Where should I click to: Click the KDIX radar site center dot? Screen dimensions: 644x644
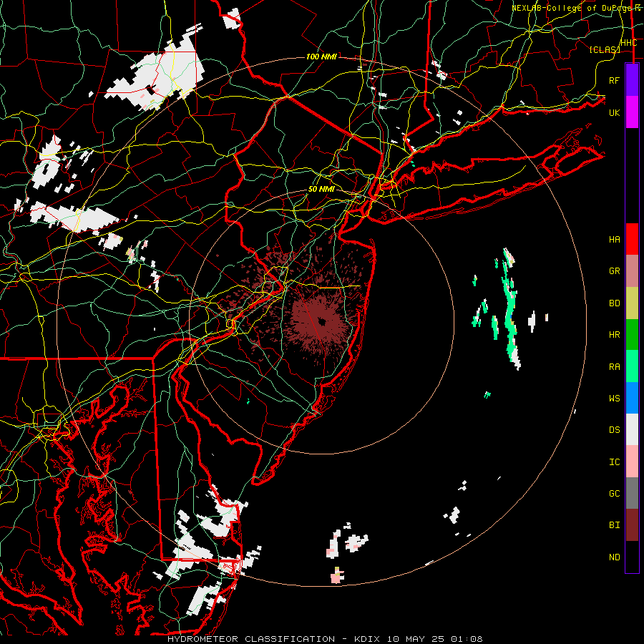(x=321, y=321)
